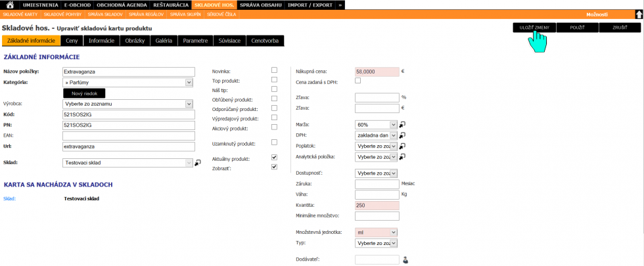This screenshot has height=266, width=644.
Task: Tick the Cena zadaná s DPH checkbox
Action: click(x=357, y=81)
